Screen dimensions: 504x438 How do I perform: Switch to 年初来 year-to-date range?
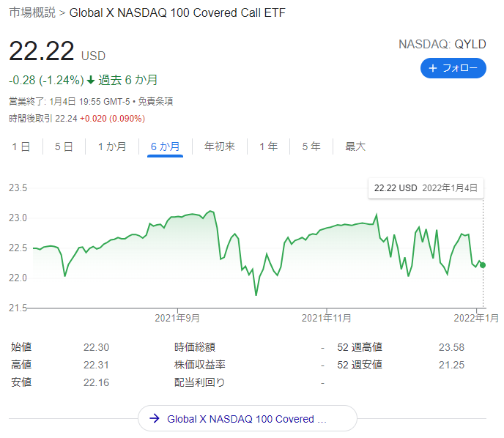[220, 146]
